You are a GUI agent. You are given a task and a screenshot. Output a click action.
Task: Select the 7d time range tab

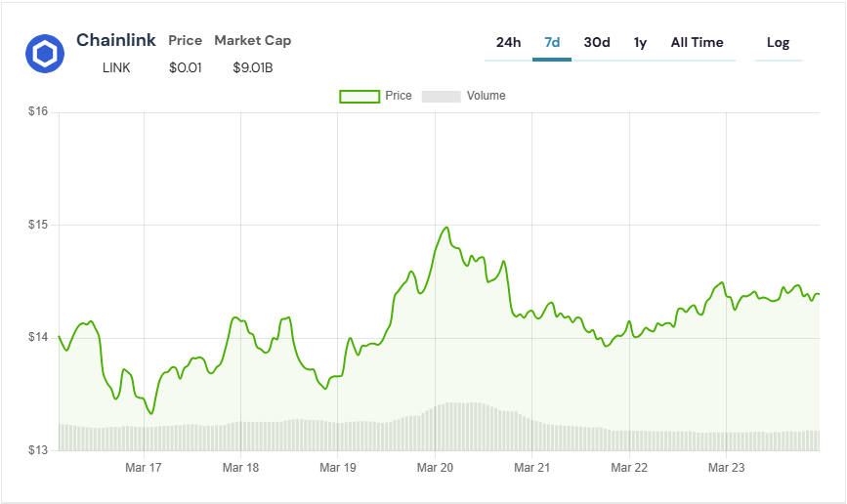pos(552,43)
